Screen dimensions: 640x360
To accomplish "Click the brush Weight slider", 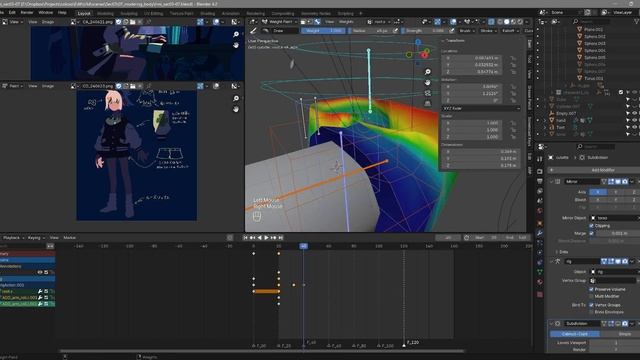I will pos(323,31).
